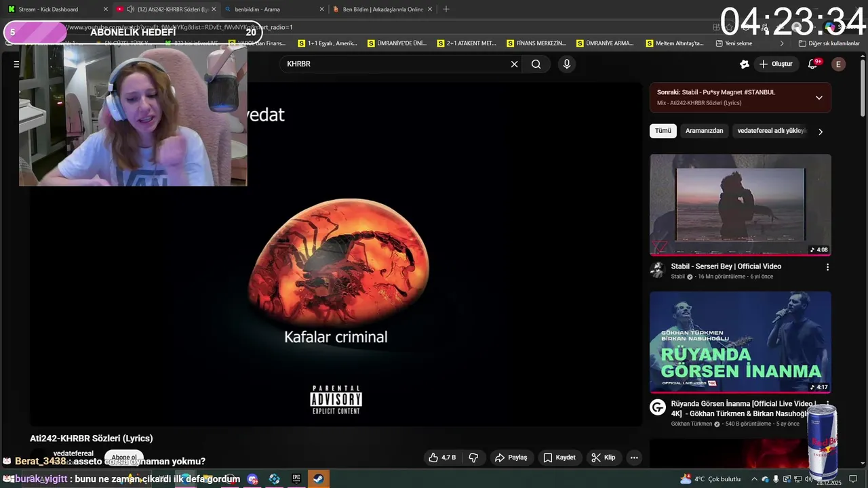Click the video title Ati242-KHRBR Sözleri (Lyrics)

click(92, 439)
